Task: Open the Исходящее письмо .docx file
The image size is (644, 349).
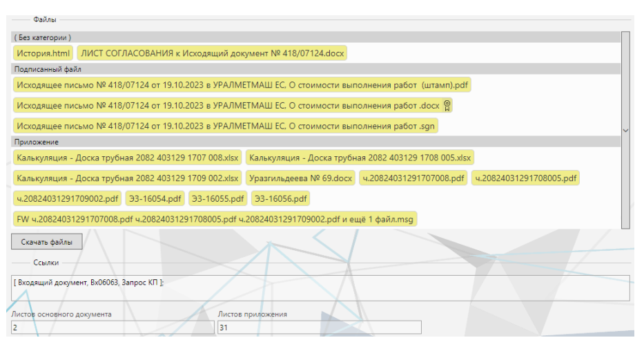Action: coord(227,106)
